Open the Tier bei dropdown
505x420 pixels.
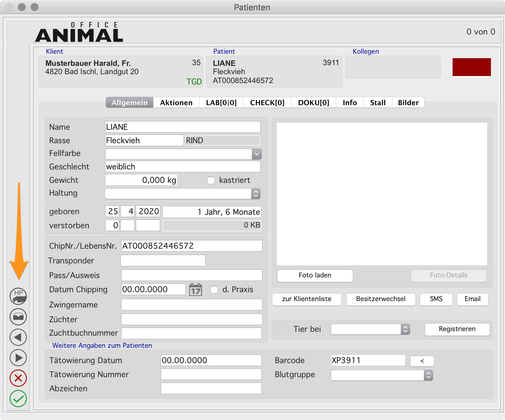point(405,329)
